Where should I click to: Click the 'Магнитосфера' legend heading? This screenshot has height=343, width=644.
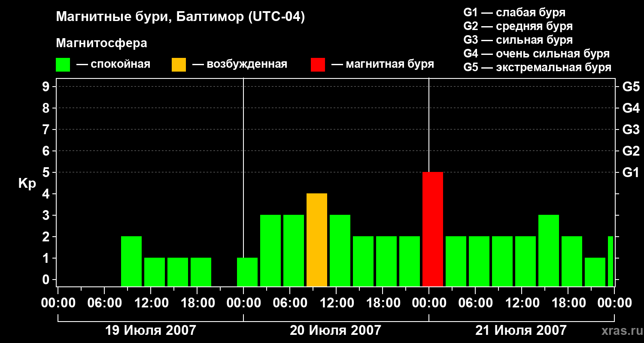coord(102,43)
